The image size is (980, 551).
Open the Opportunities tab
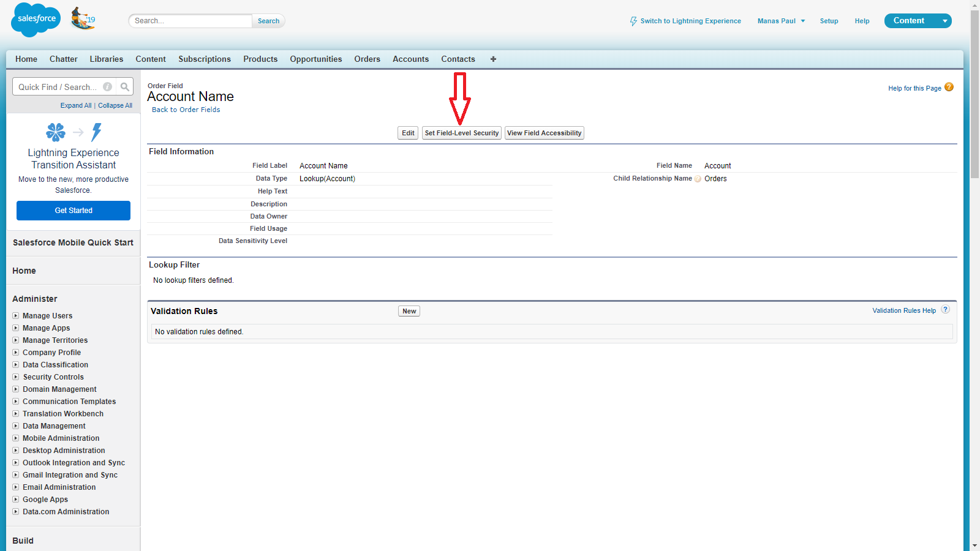click(316, 59)
